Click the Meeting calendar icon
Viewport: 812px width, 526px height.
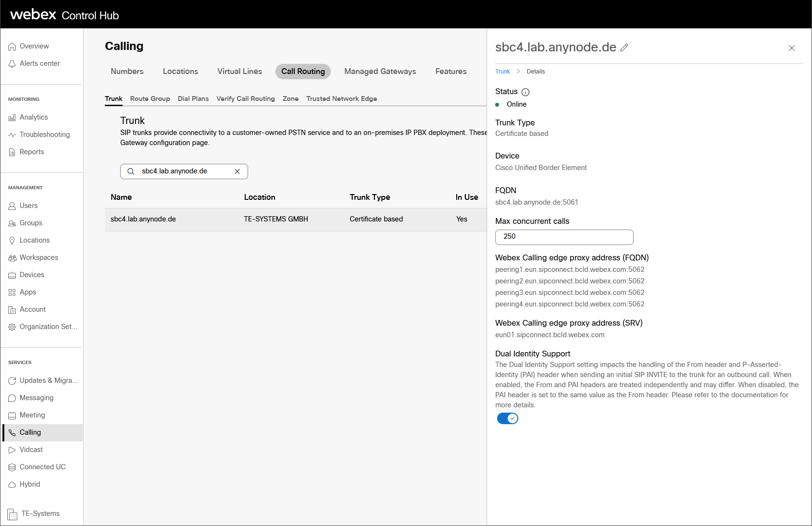click(12, 416)
